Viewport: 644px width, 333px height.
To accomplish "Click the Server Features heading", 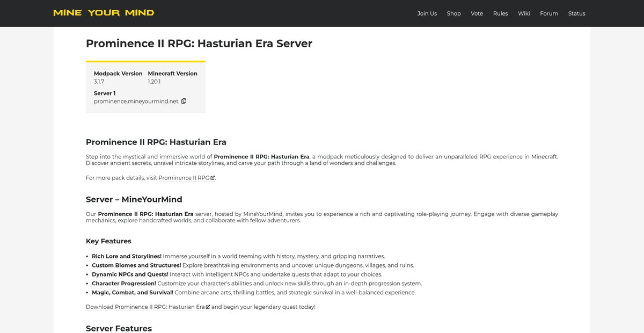I will 119,328.
